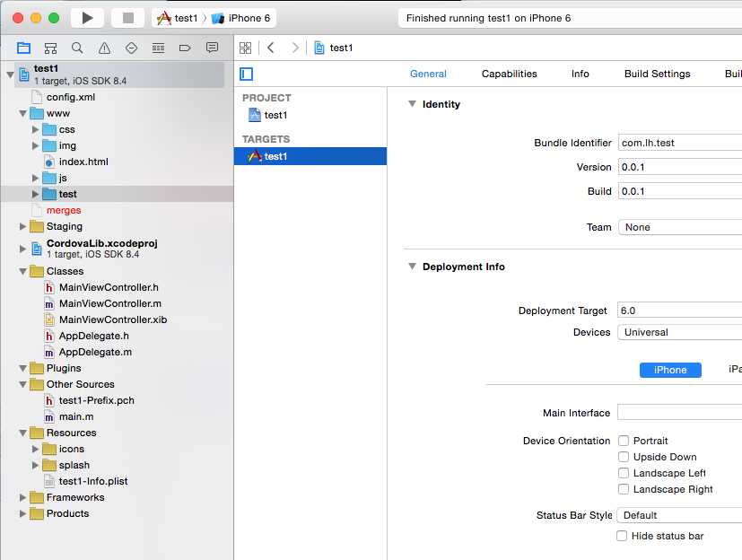742x560 pixels.
Task: Expand the Products group
Action: [x=22, y=513]
